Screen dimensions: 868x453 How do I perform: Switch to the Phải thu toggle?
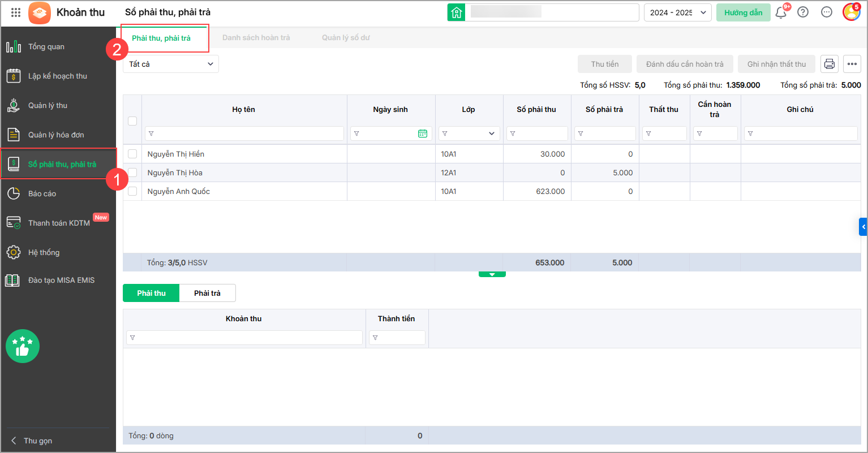coord(151,293)
